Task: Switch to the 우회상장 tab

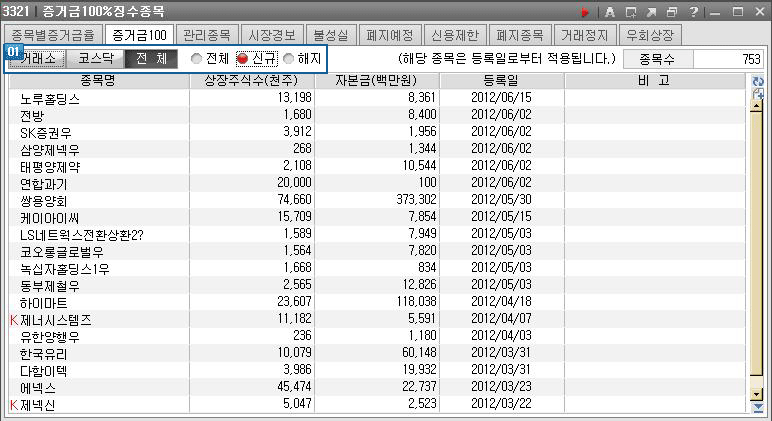Action: [650, 35]
